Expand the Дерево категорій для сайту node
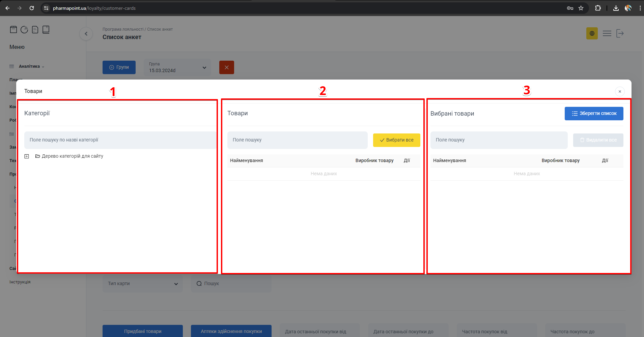This screenshot has width=644, height=337. point(27,156)
